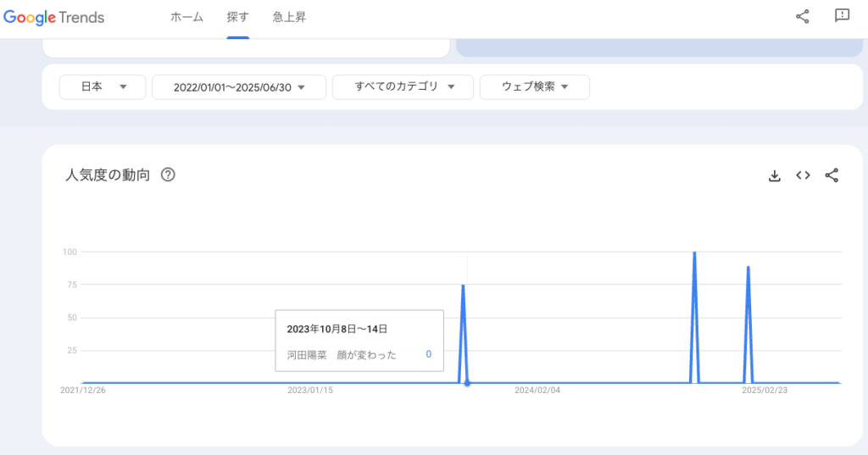
Task: Click the highlighted data point dot on the baseline
Action: [467, 383]
